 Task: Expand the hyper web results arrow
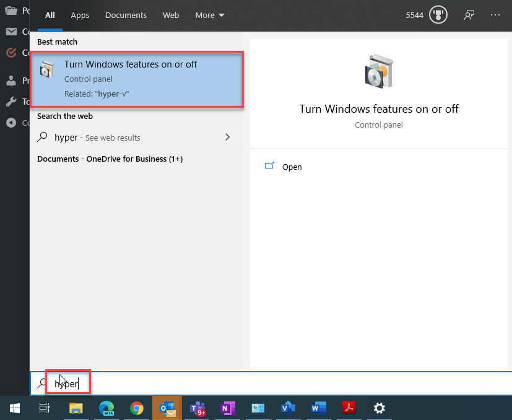pyautogui.click(x=228, y=138)
